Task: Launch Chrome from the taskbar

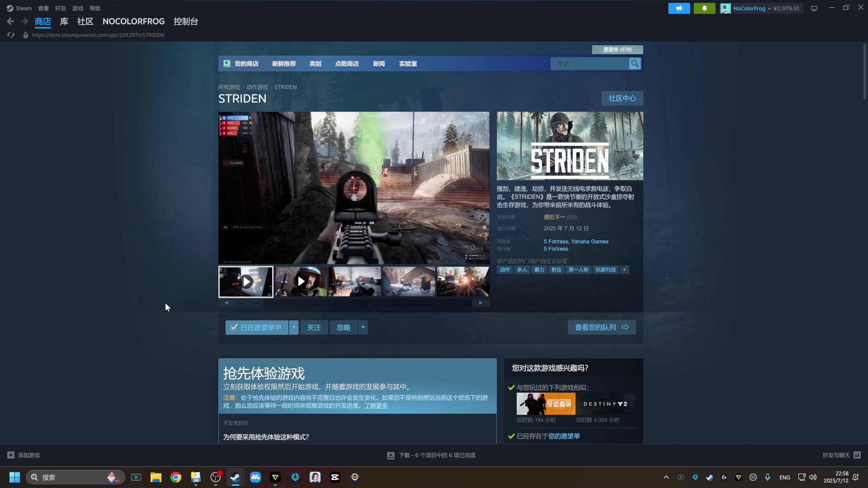Action: (176, 477)
